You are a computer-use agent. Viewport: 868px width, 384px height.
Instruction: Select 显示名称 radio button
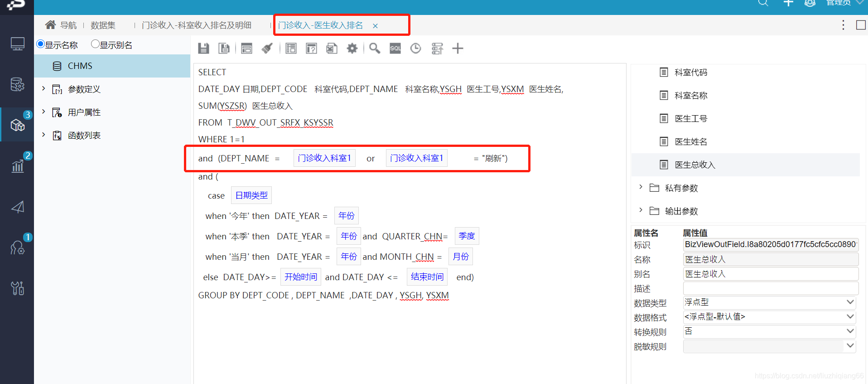(x=41, y=44)
